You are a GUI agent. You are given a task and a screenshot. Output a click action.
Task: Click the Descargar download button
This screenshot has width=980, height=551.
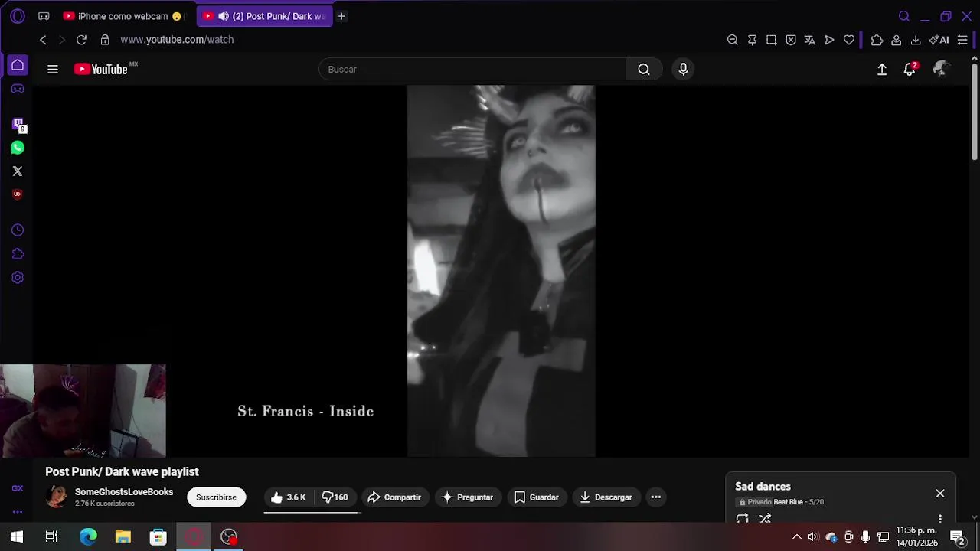pyautogui.click(x=606, y=497)
